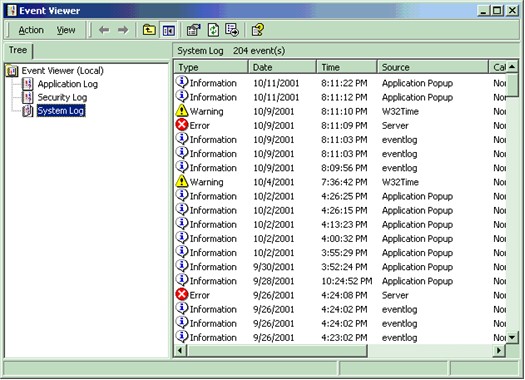
Task: Select the Application Popup event at 4:26:25 PM
Action: coord(341,196)
